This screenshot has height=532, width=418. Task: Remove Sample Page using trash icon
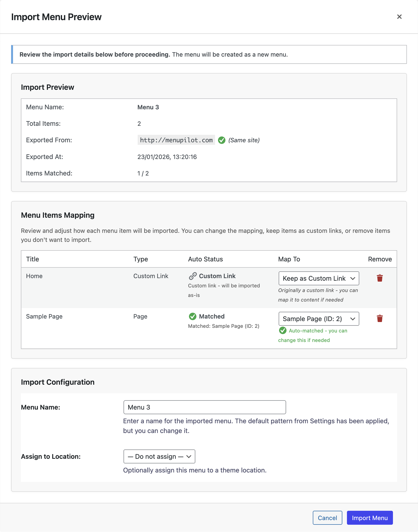(x=380, y=319)
